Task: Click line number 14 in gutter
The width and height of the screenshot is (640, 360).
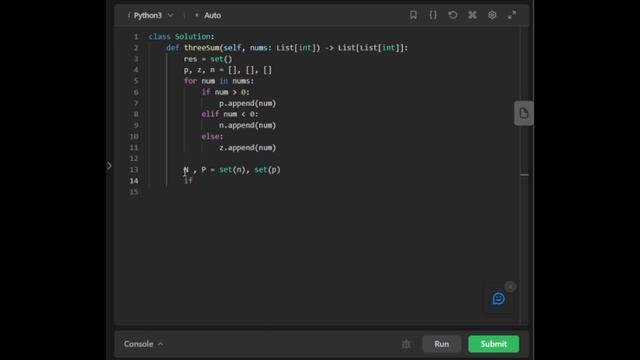Action: point(134,181)
